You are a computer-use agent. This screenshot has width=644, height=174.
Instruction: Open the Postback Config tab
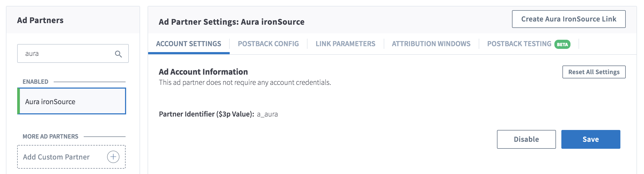tap(268, 44)
